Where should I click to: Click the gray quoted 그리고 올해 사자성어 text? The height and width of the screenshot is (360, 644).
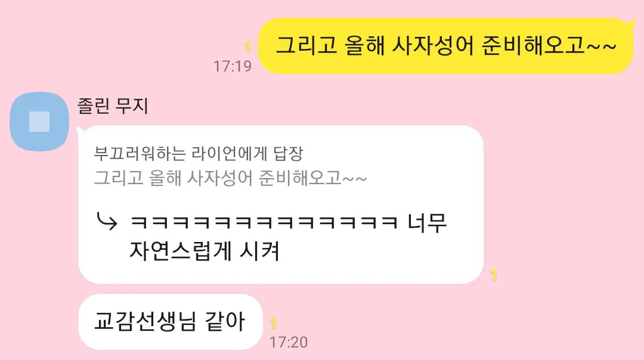(230, 178)
